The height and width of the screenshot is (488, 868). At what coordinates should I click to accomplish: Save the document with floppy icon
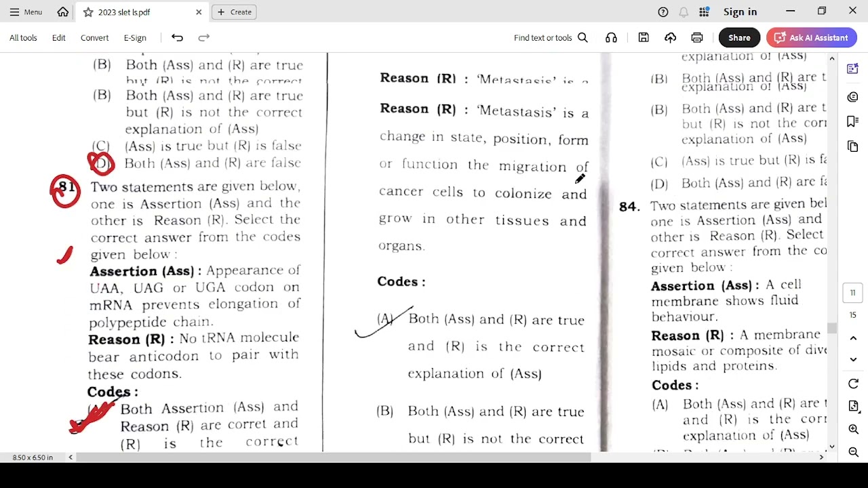point(644,38)
